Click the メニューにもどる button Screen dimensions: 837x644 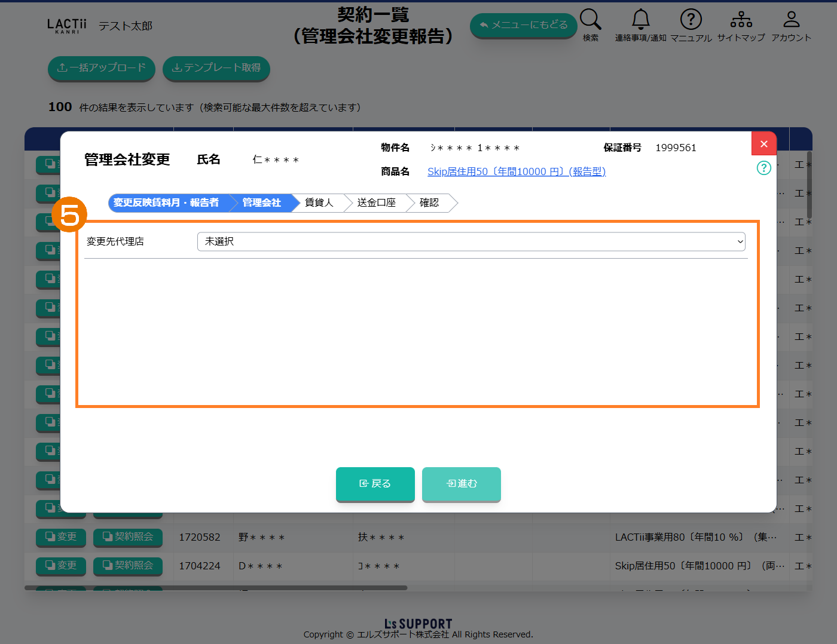tap(523, 25)
